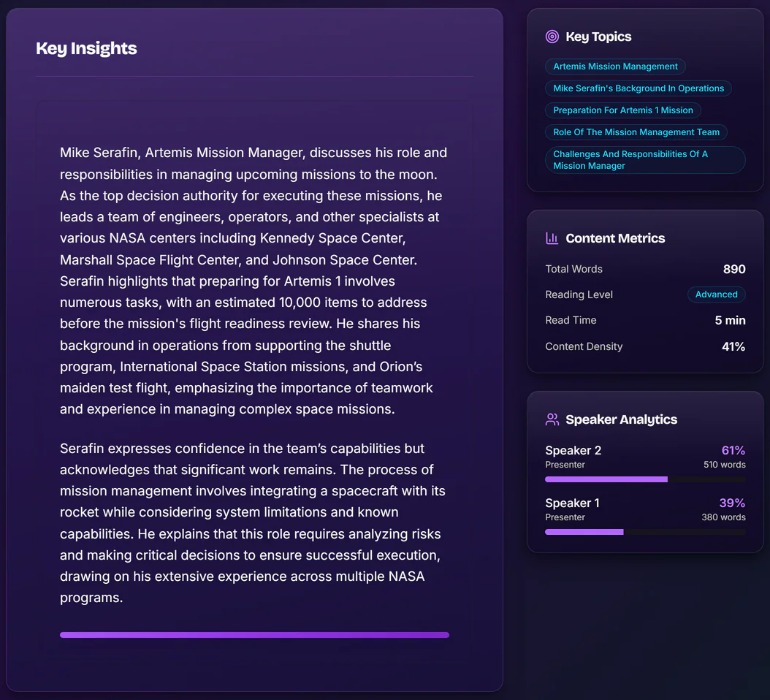Image resolution: width=770 pixels, height=700 pixels.
Task: Click the Advanced reading level badge
Action: (x=716, y=294)
